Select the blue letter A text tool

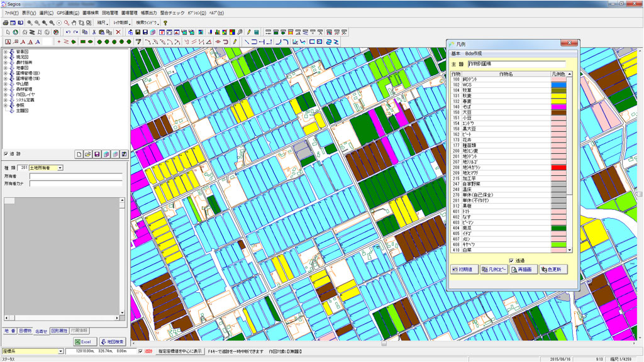point(38,42)
